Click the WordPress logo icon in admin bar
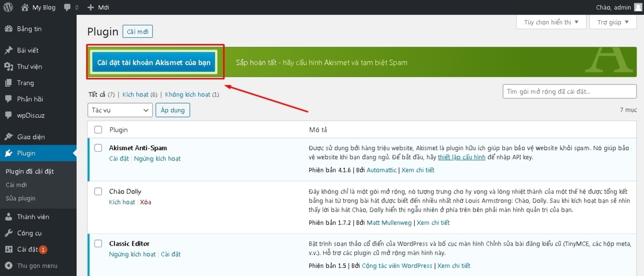 8,7
